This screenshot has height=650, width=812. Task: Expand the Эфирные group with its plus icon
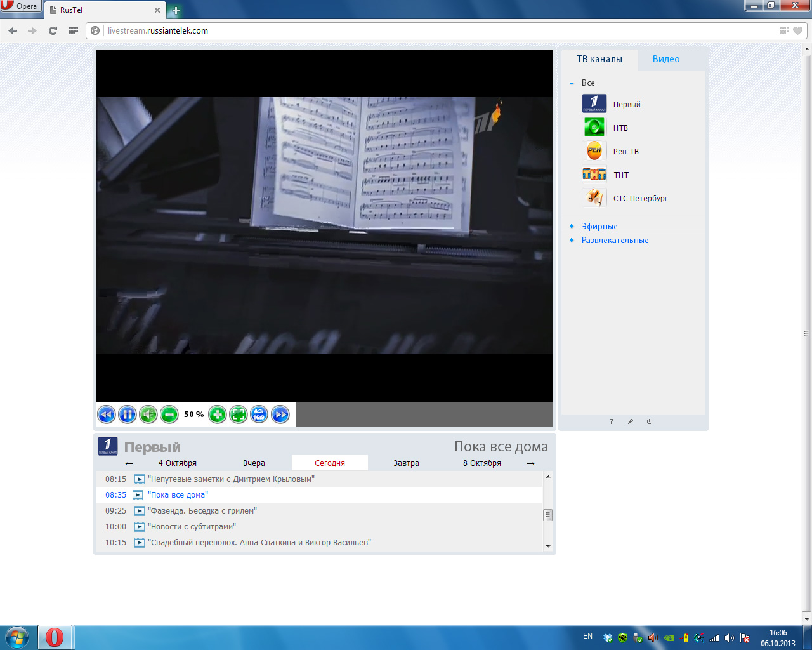click(x=572, y=227)
